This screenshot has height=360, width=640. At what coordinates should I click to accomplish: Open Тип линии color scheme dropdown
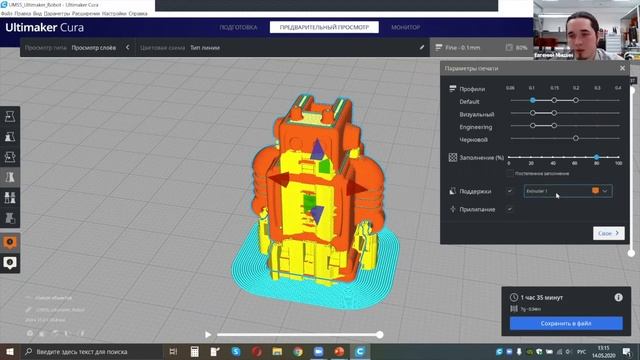(205, 48)
